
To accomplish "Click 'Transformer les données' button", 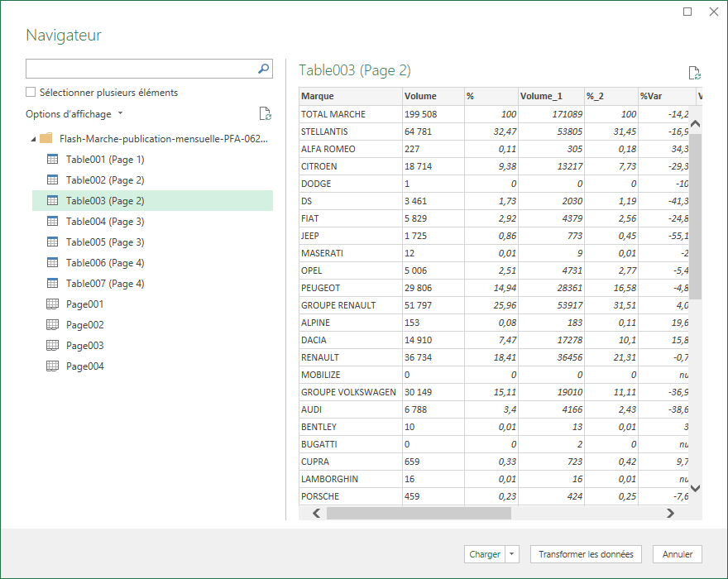I will 586,554.
